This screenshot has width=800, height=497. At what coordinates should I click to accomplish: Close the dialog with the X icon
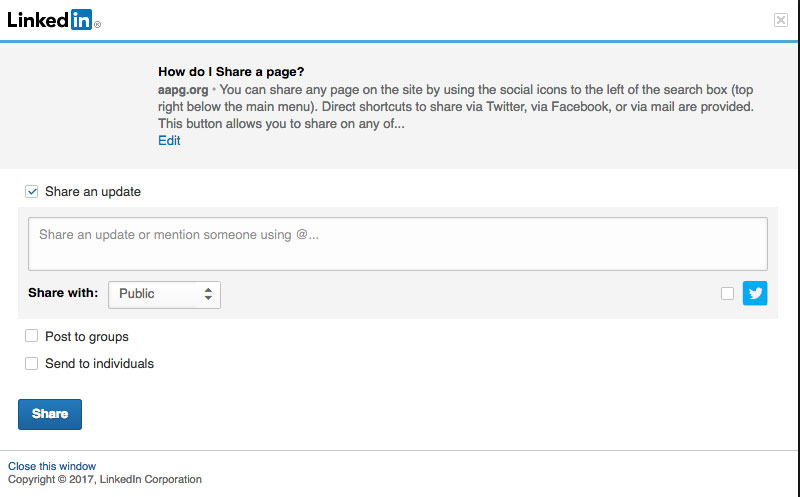[780, 20]
